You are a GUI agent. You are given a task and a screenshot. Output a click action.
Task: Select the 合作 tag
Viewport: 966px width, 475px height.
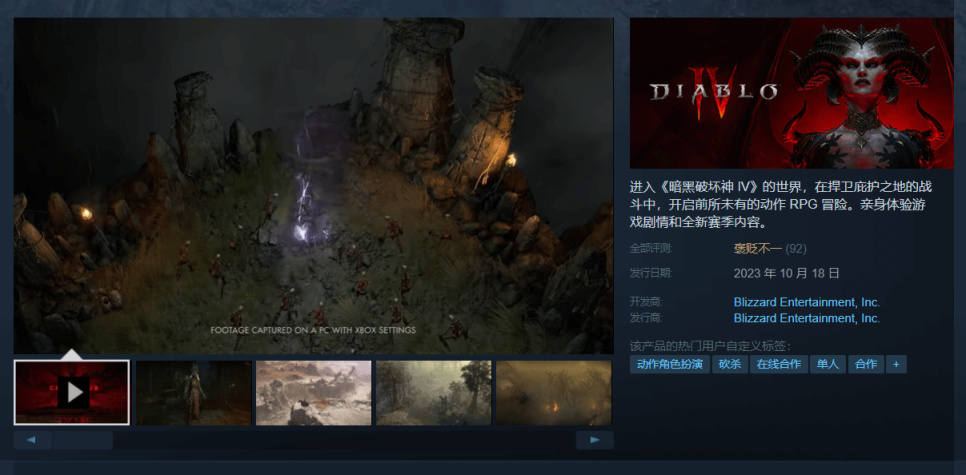click(x=866, y=364)
